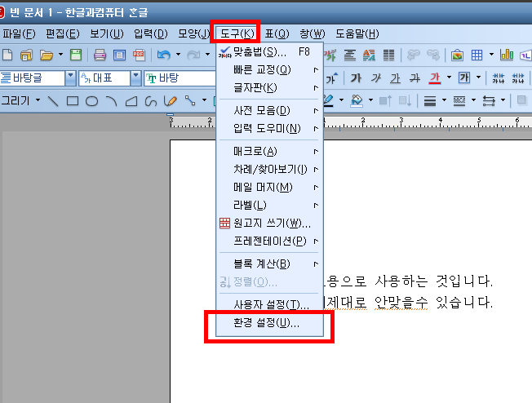The image size is (532, 403).
Task: Select the polygon drawing tool
Action: (131, 101)
